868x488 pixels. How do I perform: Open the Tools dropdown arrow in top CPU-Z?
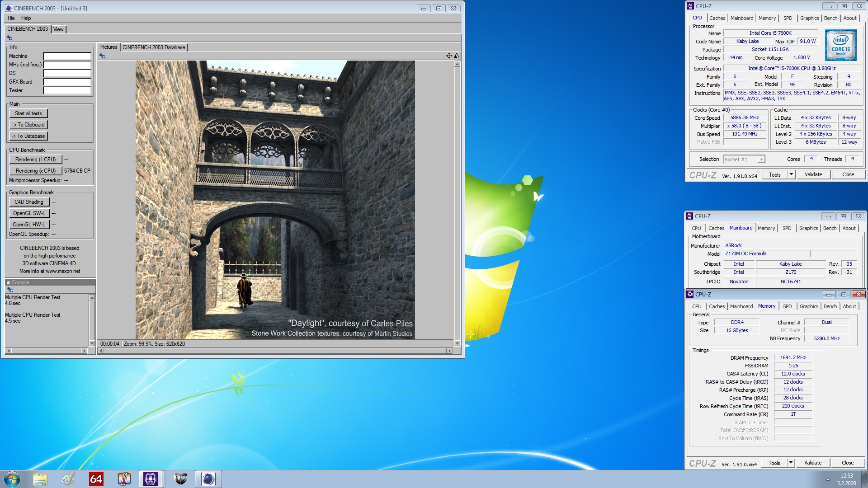click(x=791, y=174)
